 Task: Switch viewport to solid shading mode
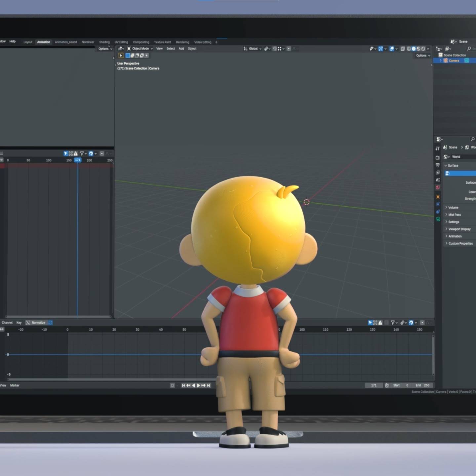pyautogui.click(x=414, y=49)
